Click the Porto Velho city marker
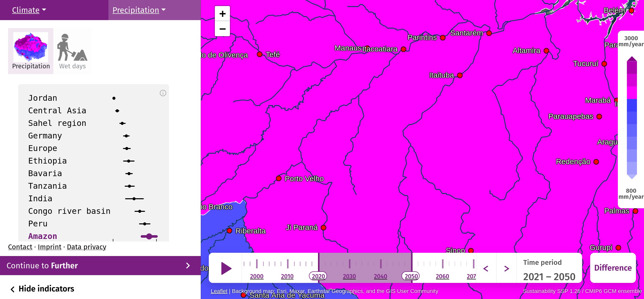The image size is (644, 299). point(279,178)
